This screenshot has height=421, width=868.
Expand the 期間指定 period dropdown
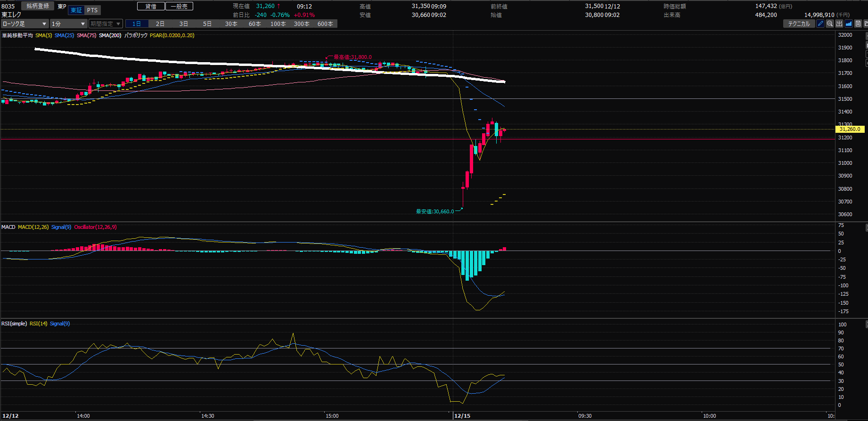coord(106,24)
